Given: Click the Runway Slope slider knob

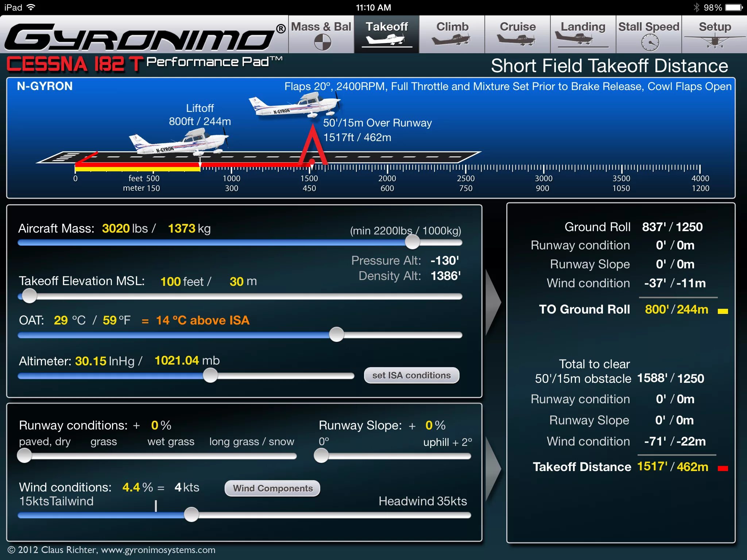Looking at the screenshot, I should point(321,456).
